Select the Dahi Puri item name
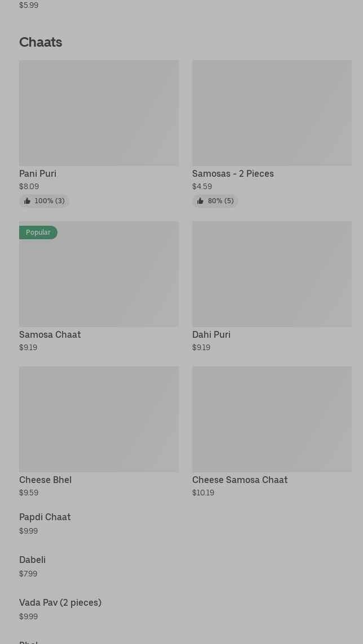The image size is (363, 644). pyautogui.click(x=211, y=335)
